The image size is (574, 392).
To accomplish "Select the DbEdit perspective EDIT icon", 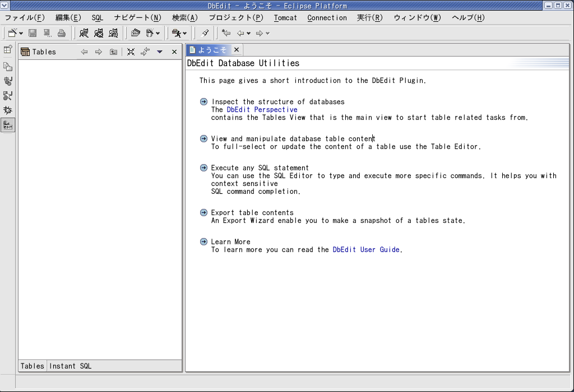I will [x=8, y=125].
